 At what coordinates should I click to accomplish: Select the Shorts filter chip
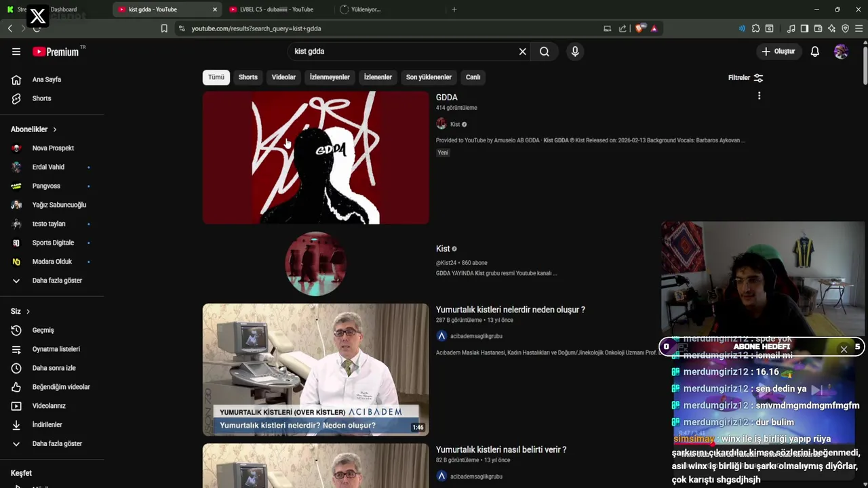[248, 77]
